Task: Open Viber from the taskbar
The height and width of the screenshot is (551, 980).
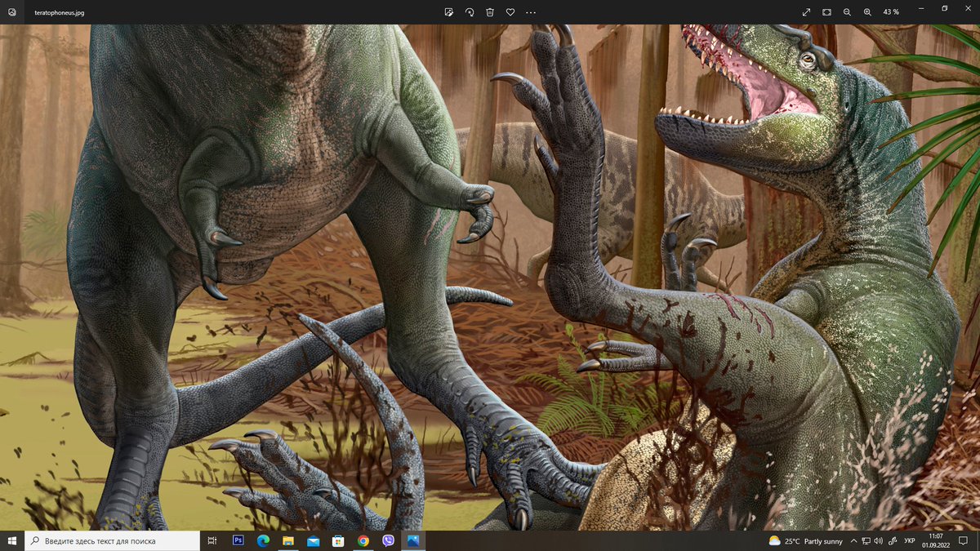Action: coord(388,540)
